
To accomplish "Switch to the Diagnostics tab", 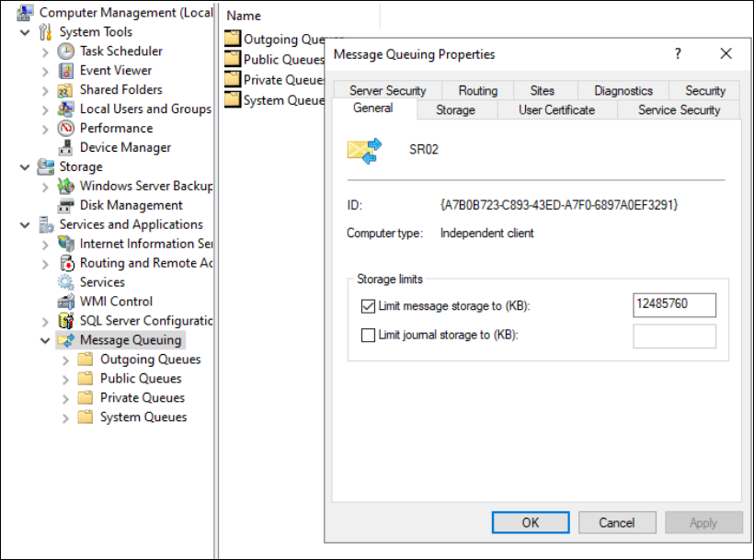I will coord(623,91).
